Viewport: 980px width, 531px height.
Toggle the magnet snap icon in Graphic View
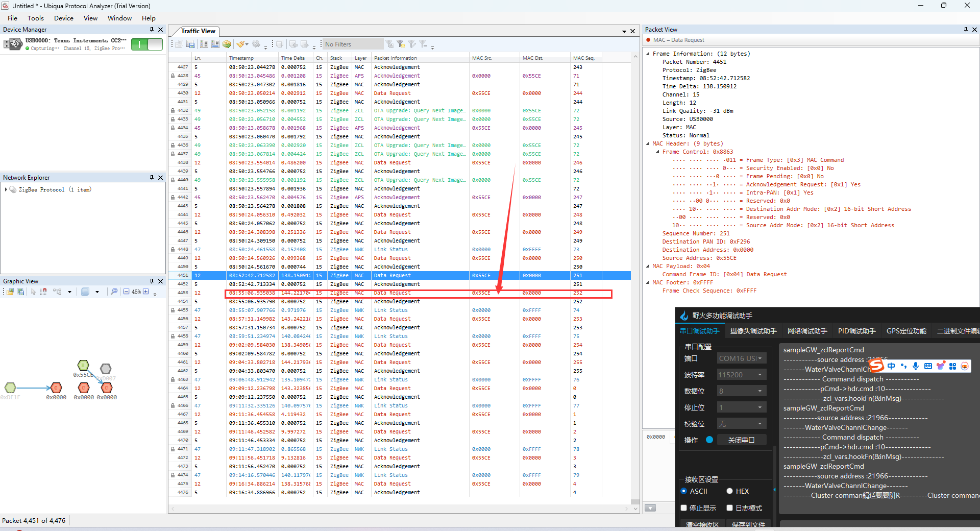[43, 292]
